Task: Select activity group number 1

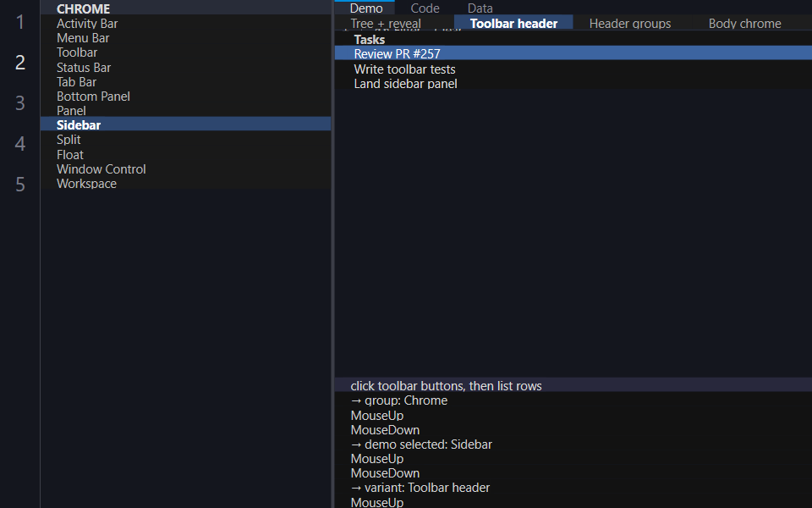Action: 19,22
